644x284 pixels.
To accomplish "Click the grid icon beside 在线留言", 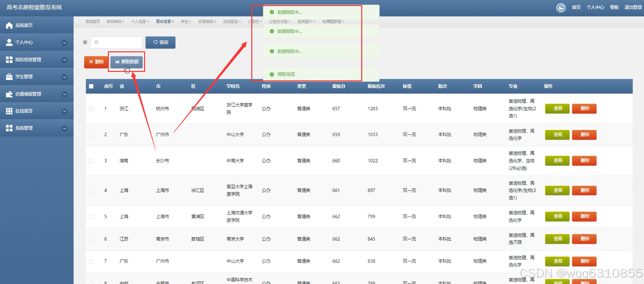I will (x=9, y=111).
